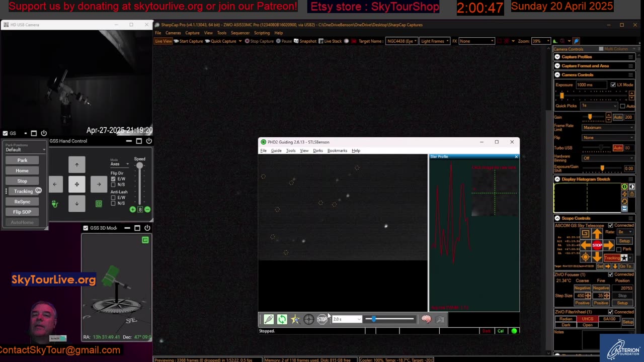Open Park Positions Default dropdown
Image resolution: width=644 pixels, height=362 pixels.
click(x=25, y=149)
